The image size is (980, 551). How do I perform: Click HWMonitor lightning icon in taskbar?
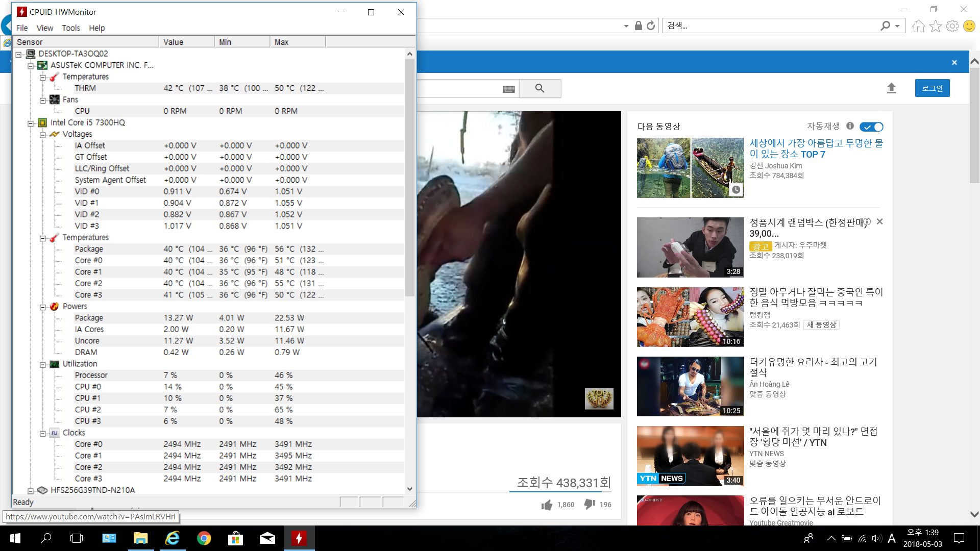tap(299, 538)
